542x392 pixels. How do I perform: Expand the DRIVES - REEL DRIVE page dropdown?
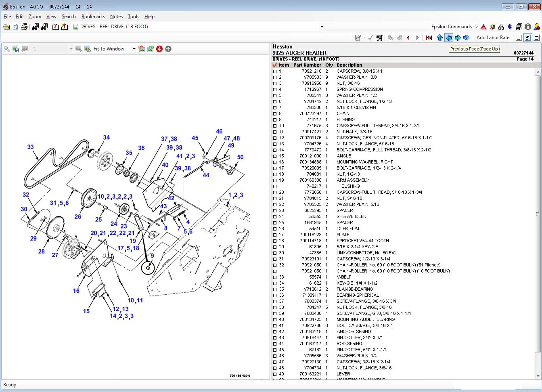[322, 27]
